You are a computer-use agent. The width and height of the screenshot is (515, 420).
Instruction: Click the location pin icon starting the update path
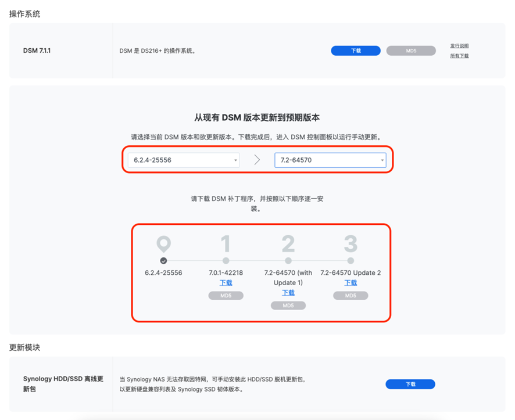click(x=163, y=244)
